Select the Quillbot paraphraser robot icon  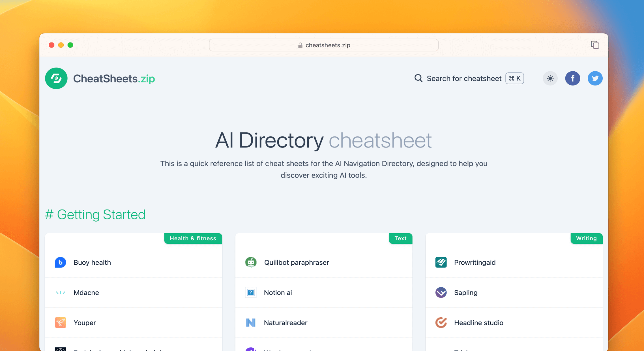[250, 262]
